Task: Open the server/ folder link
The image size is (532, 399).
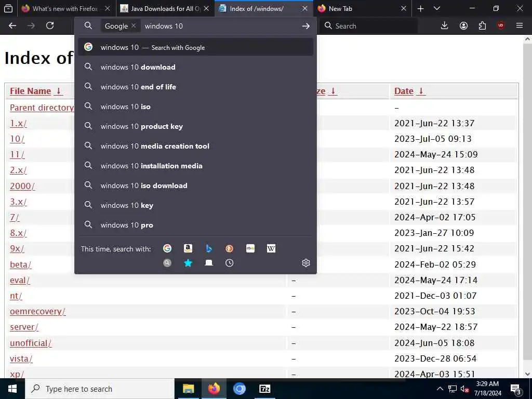Action: pyautogui.click(x=24, y=327)
